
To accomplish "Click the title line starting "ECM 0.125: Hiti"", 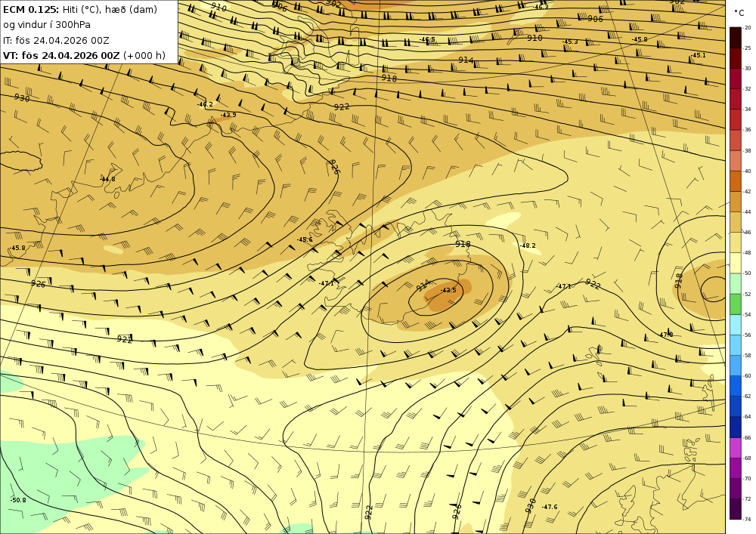I will coord(80,9).
